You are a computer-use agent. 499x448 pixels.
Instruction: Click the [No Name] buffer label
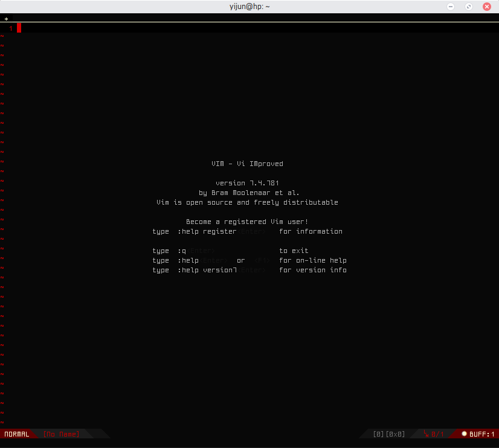(x=61, y=434)
